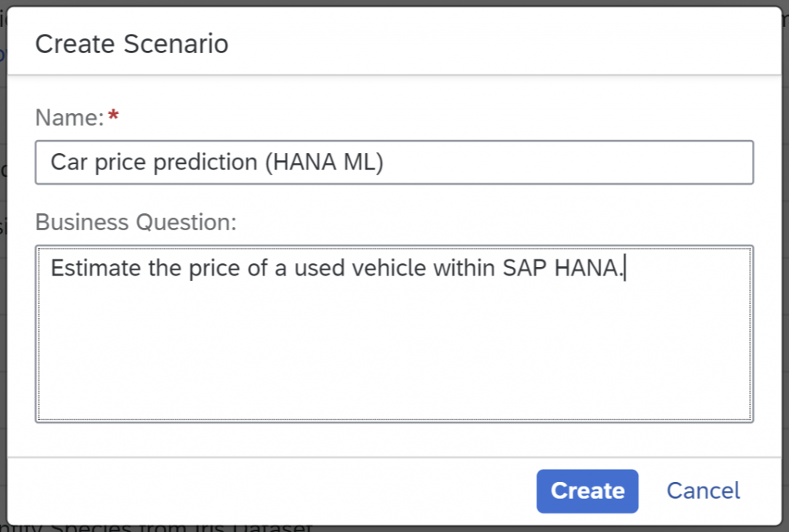The width and height of the screenshot is (789, 532).
Task: Click the word 'Car' in Name field
Action: (x=70, y=162)
